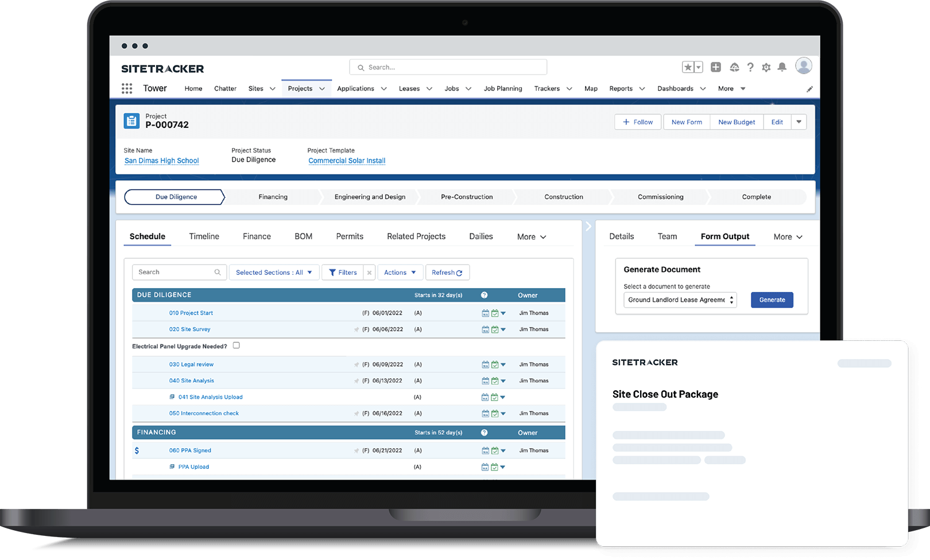This screenshot has width=930, height=560.
Task: Open the Setup gear icon
Action: pos(766,67)
